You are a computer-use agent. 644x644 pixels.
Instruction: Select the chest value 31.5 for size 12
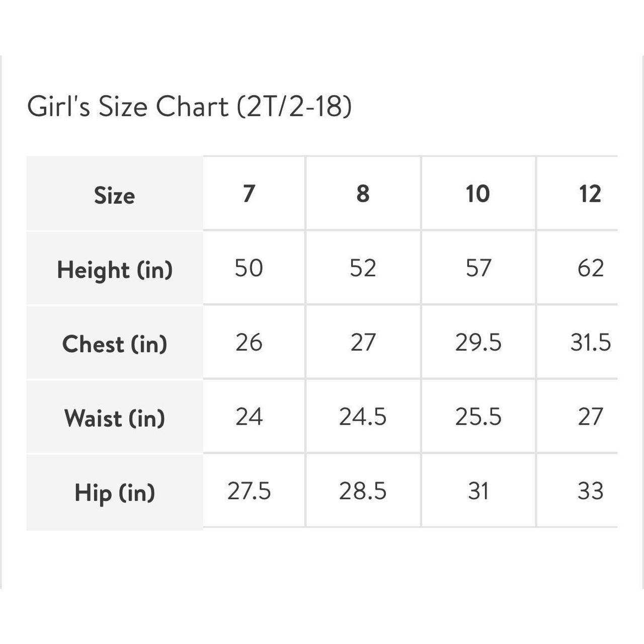pyautogui.click(x=590, y=342)
